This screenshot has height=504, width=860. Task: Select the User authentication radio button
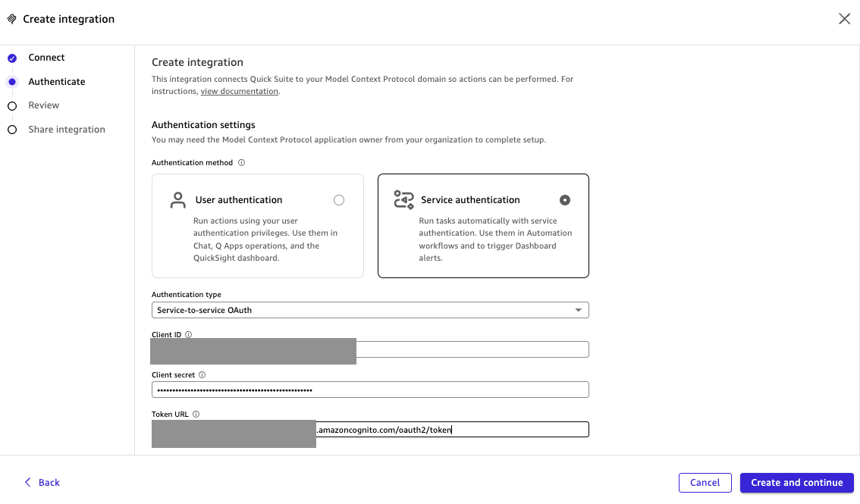[339, 200]
